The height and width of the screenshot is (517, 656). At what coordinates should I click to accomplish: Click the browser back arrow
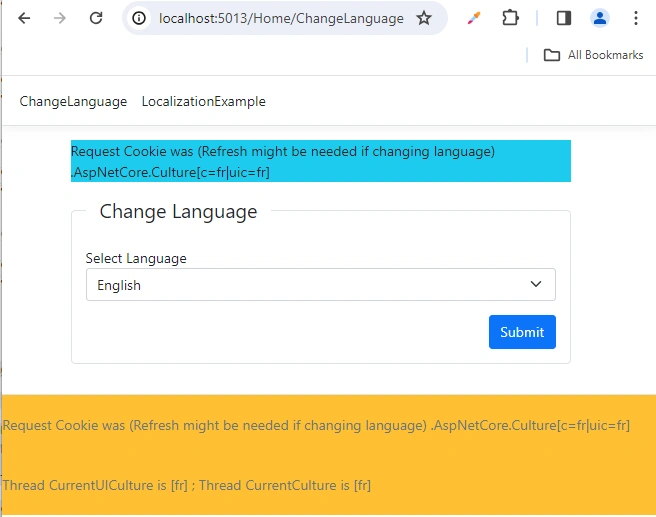point(24,18)
